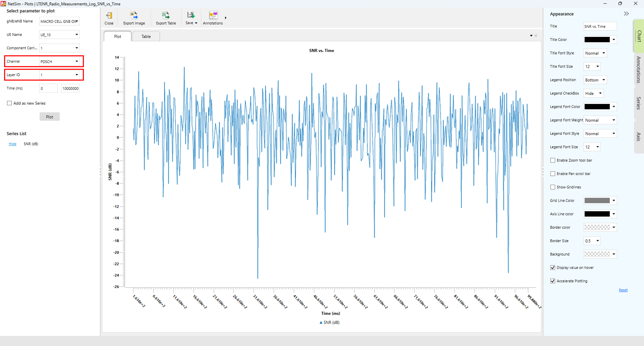
Task: Click the Hide link for SNR series
Action: tap(12, 144)
